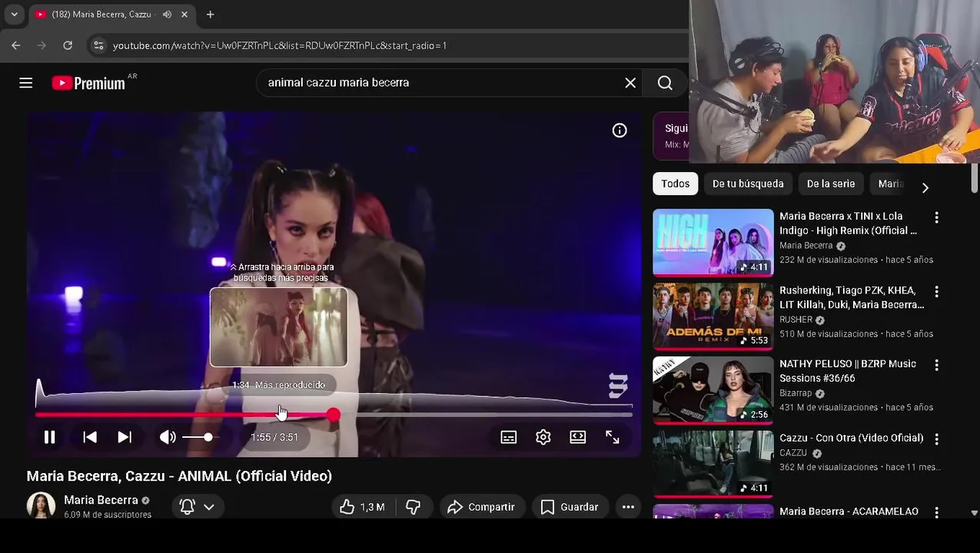Click RUSHER channel name

click(796, 320)
